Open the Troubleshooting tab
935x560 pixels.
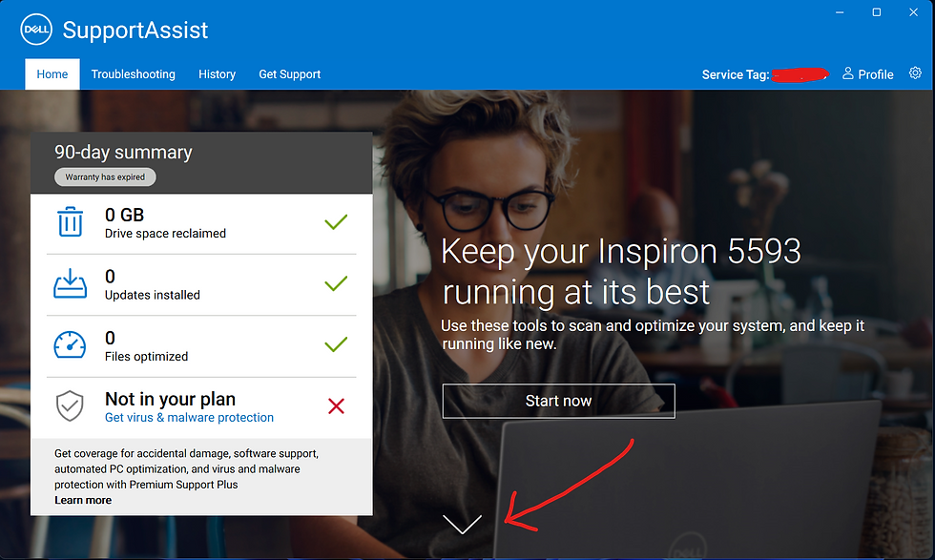[x=133, y=74]
